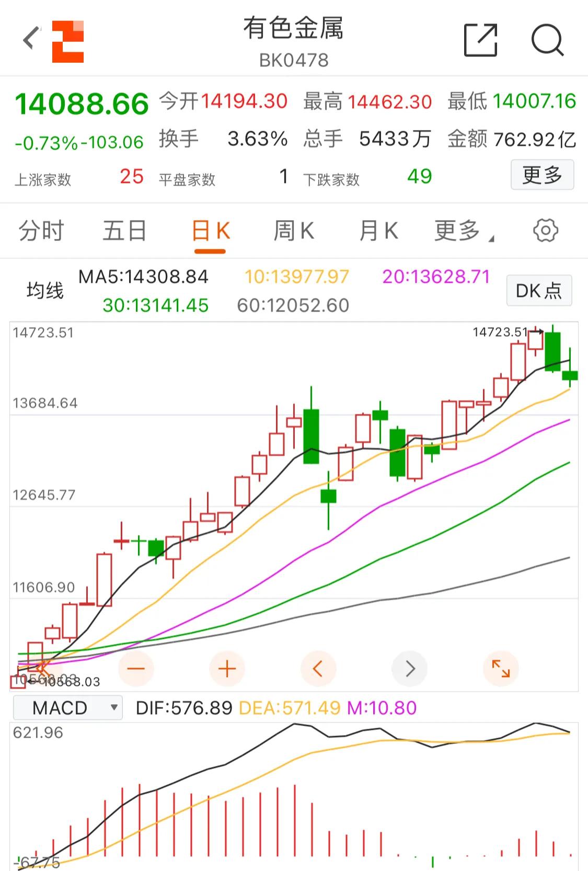The width and height of the screenshot is (588, 871).
Task: Tap the turnover rate 3.63%
Action: click(258, 139)
